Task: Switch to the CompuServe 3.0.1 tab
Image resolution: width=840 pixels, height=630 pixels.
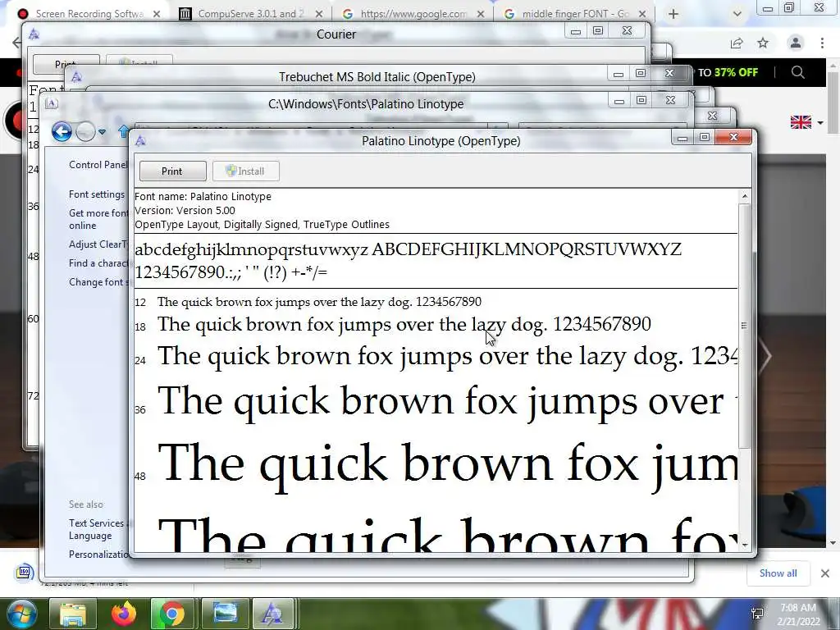Action: 250,13
